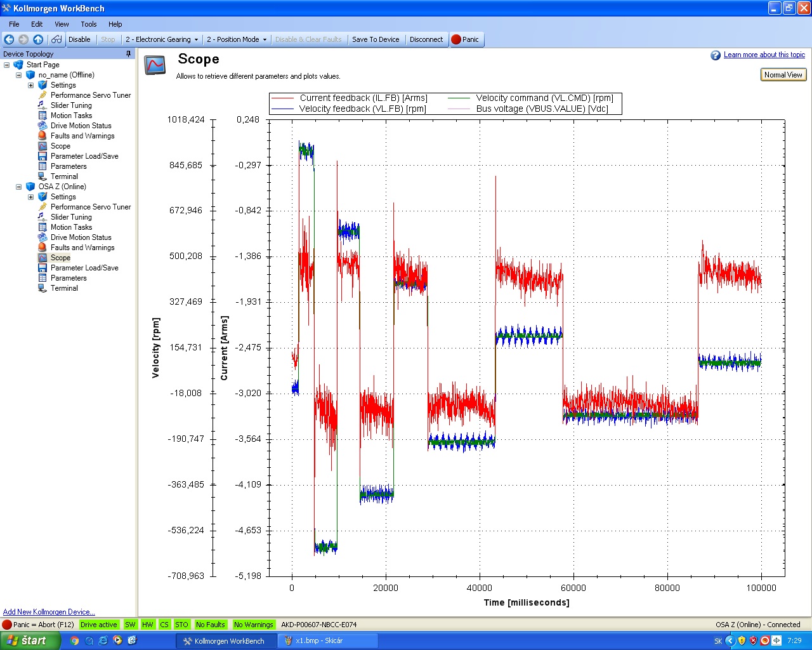
Task: Open Performance Servo Tuner under OSA Z
Action: pos(90,207)
